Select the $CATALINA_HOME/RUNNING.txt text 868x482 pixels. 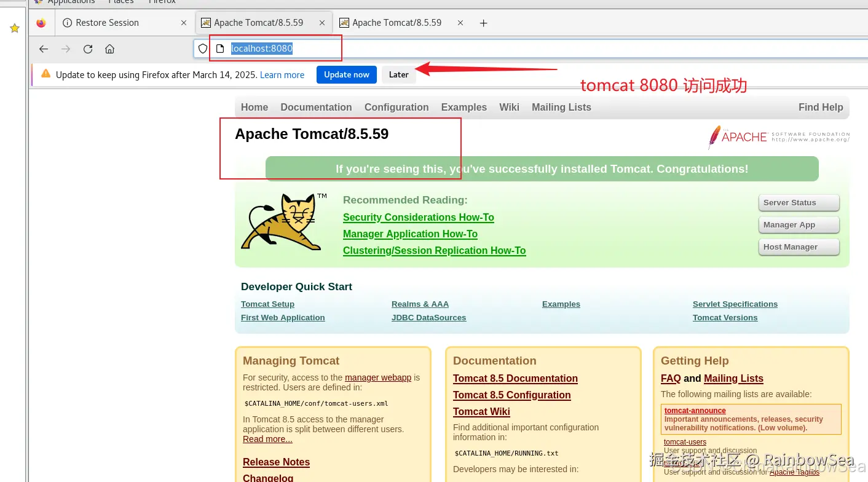507,454
